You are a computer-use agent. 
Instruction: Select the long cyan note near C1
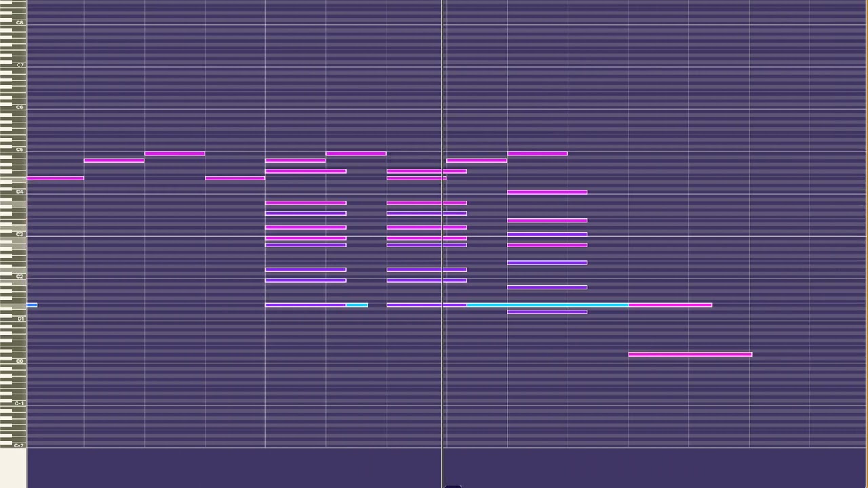pos(547,305)
